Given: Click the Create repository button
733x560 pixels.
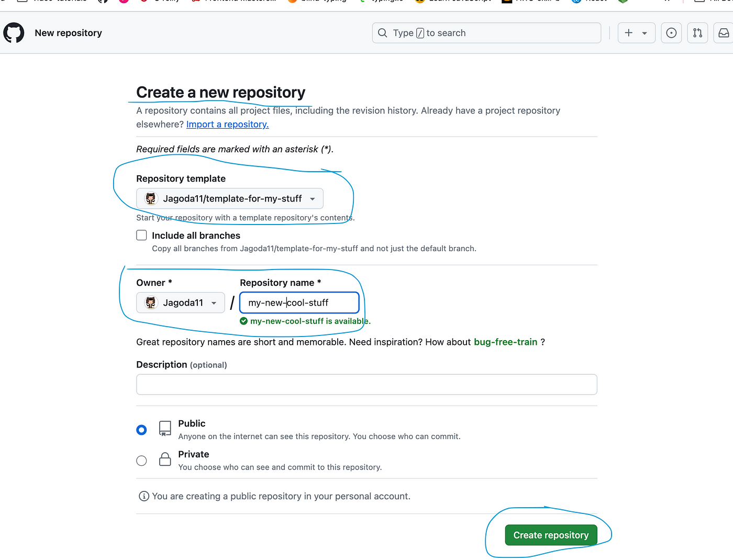Looking at the screenshot, I should (551, 535).
